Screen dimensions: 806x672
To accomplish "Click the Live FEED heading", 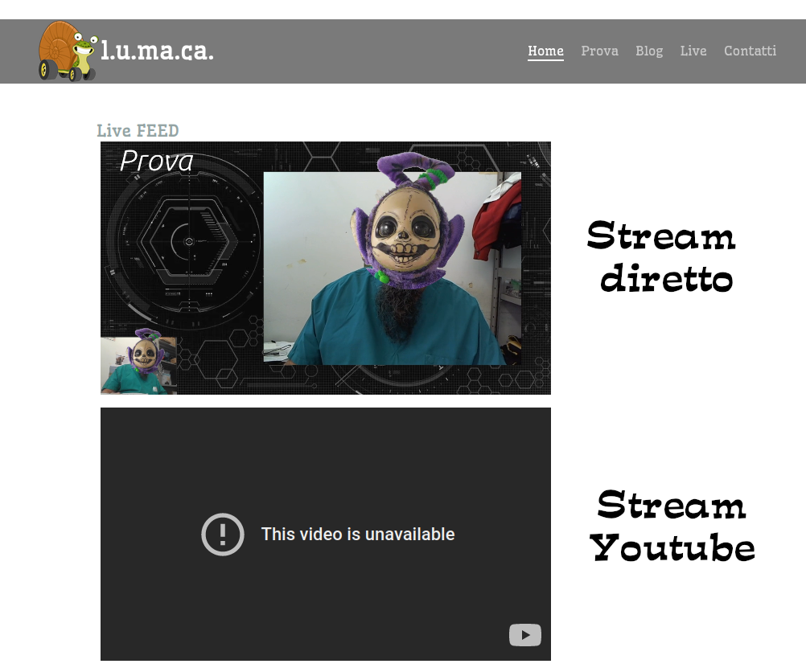I will coord(138,130).
